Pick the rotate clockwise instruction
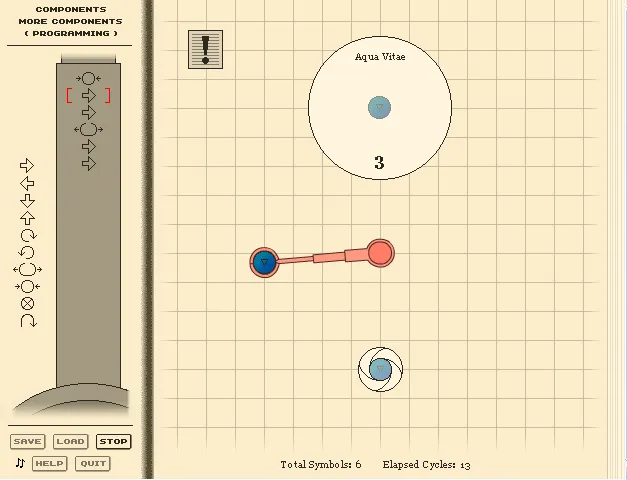The image size is (627, 480). pos(27,235)
